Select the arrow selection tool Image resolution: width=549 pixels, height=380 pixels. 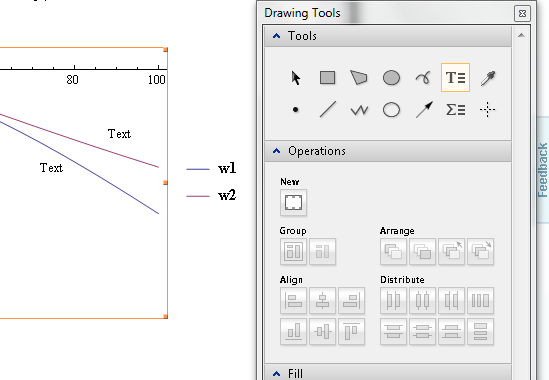296,78
